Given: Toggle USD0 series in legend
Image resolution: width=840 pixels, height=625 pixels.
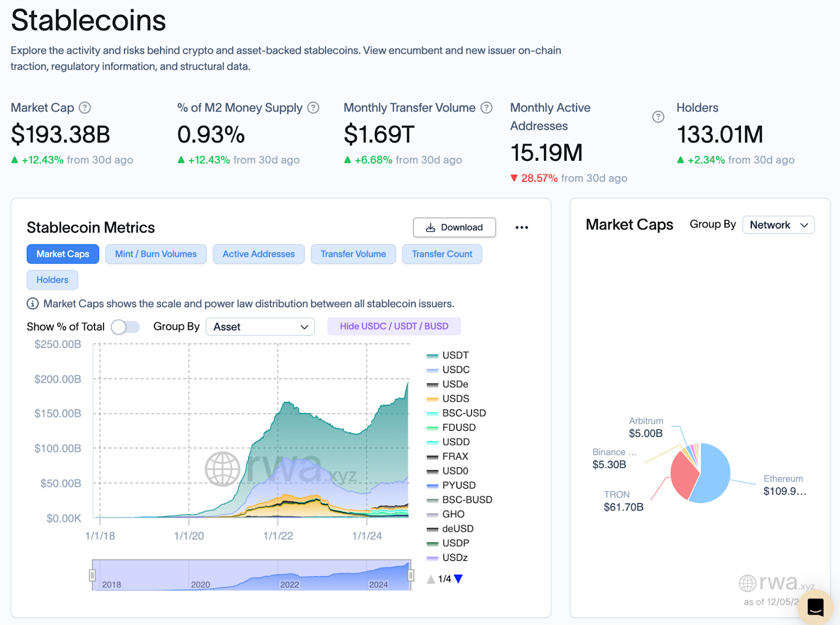Looking at the screenshot, I should click(447, 471).
